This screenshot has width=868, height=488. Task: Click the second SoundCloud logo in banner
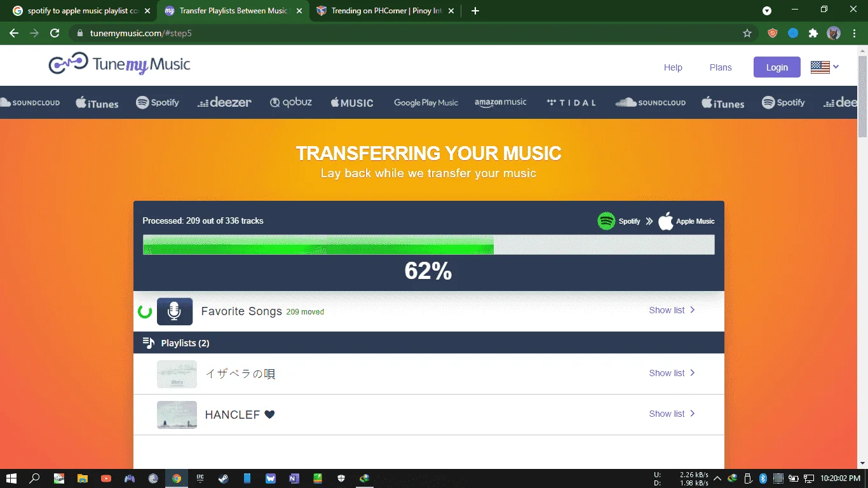[x=651, y=102]
